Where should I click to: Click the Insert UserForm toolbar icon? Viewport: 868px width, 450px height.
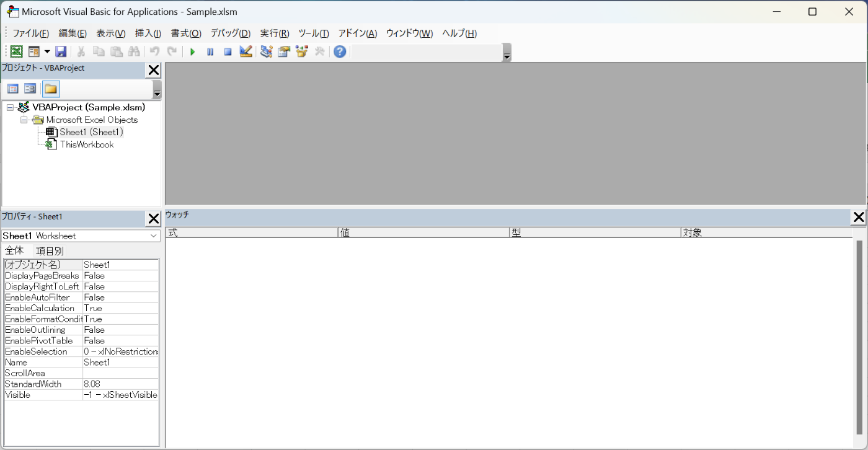pos(33,52)
